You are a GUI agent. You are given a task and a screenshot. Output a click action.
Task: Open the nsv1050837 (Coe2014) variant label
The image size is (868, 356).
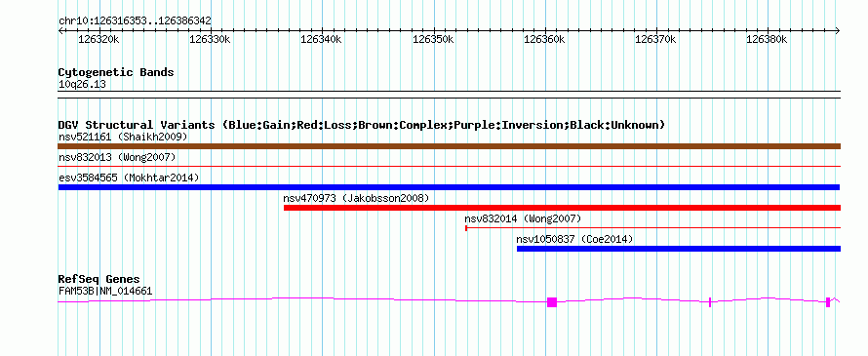574,239
